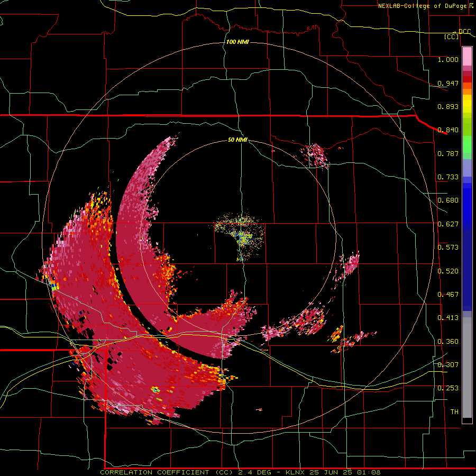Select the 0.413 scale value
476x476 pixels.
tap(448, 318)
